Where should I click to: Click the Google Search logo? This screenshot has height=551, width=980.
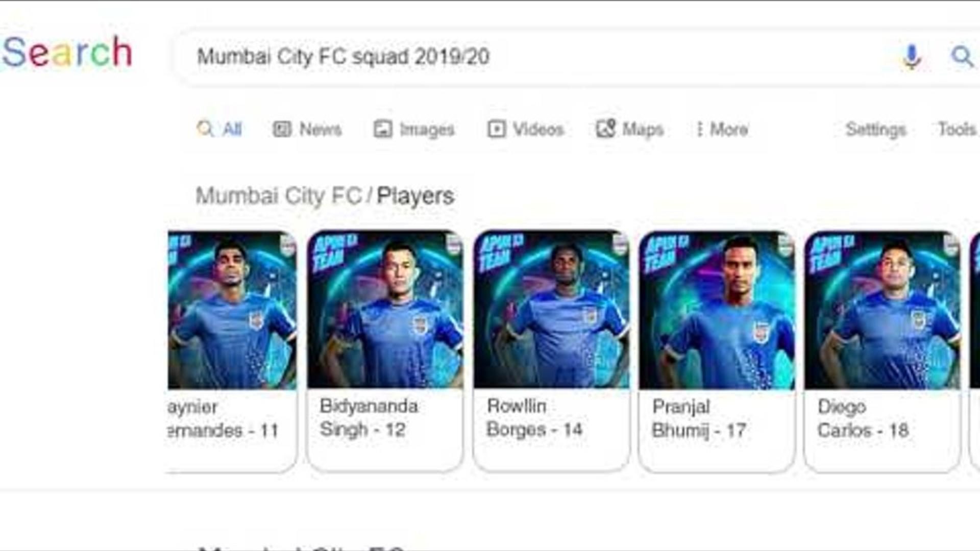pyautogui.click(x=67, y=52)
